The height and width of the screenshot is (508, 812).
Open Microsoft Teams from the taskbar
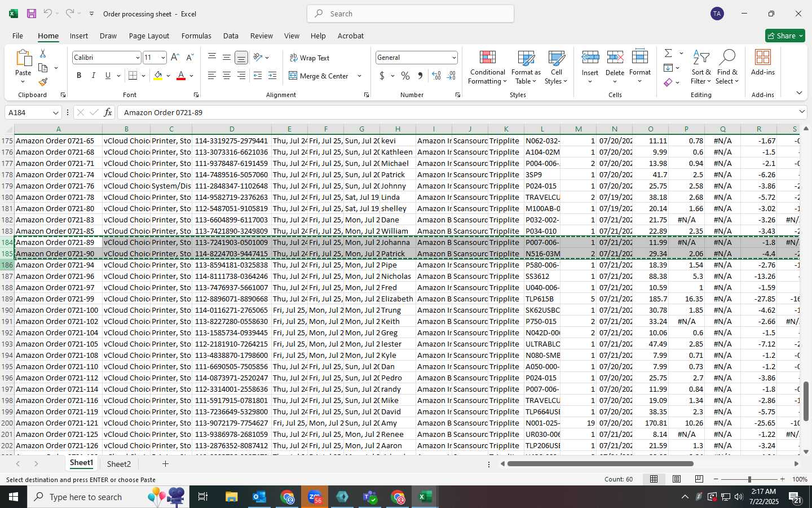point(370,497)
